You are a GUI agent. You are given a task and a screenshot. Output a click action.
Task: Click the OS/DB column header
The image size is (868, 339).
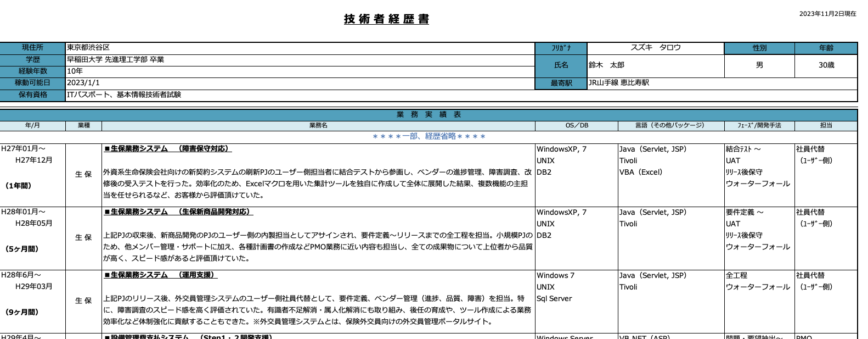pos(576,125)
